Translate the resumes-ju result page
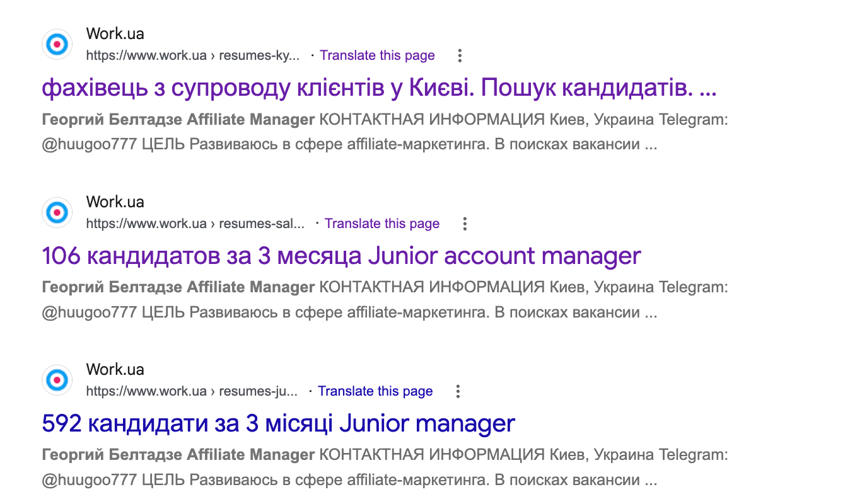 [x=375, y=391]
